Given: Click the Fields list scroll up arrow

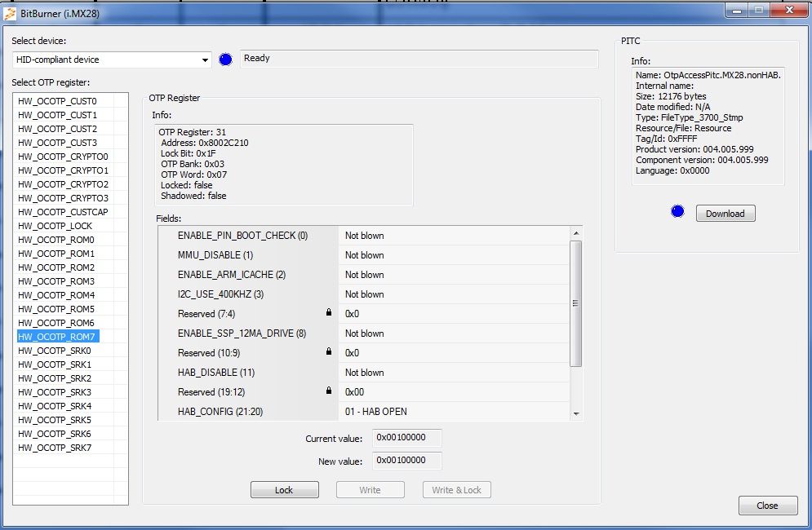Looking at the screenshot, I should (576, 233).
